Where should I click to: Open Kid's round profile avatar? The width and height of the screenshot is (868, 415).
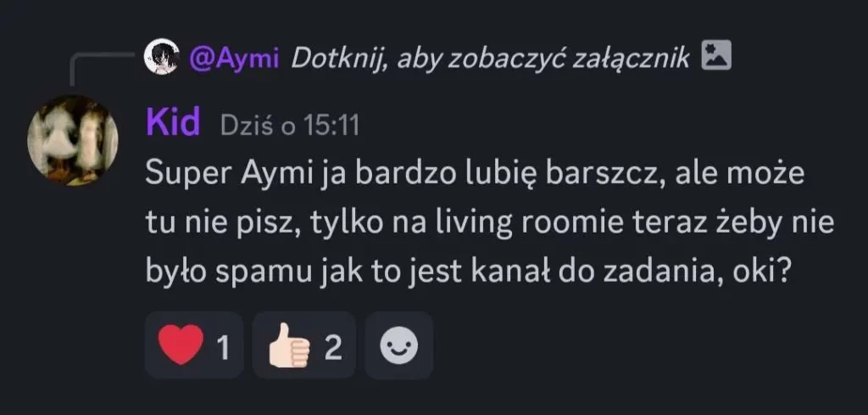pyautogui.click(x=73, y=141)
